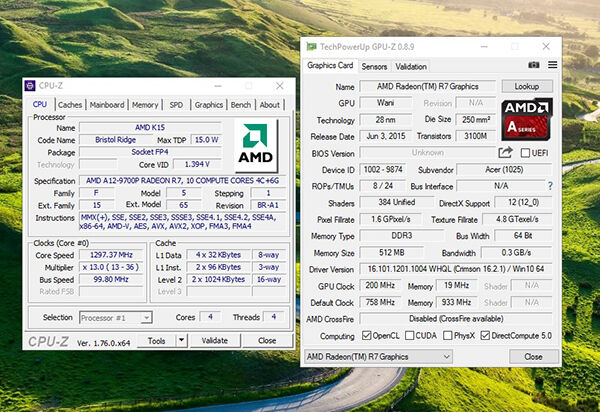Switch to the Mainboard tab
Viewport: 600px width, 412px height.
(x=107, y=105)
